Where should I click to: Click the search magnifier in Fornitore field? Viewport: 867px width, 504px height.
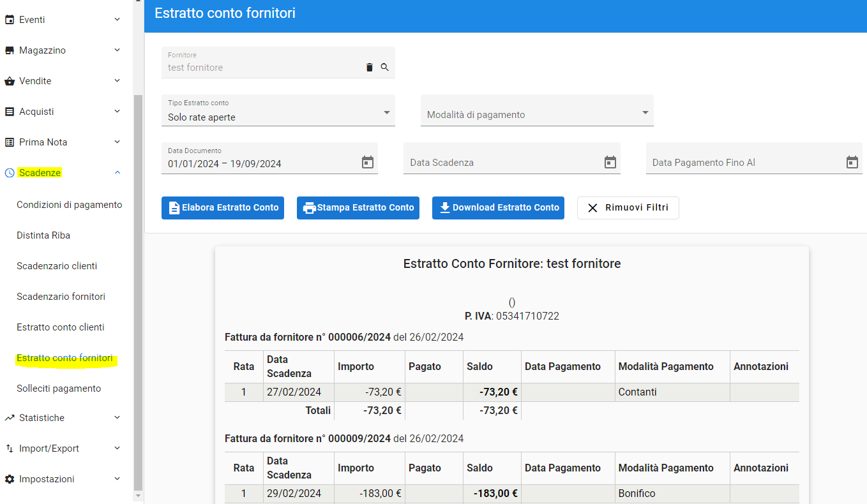[385, 67]
